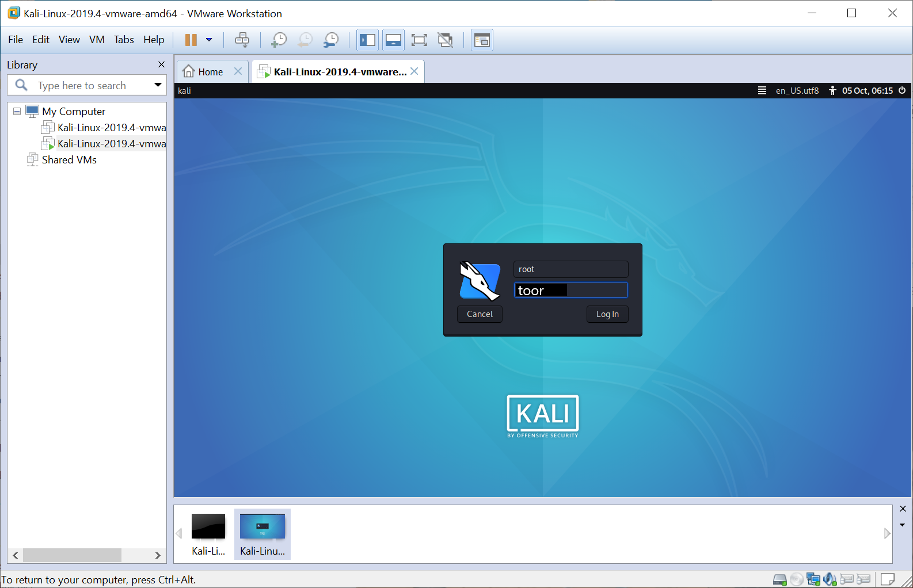Enter full screen mode
The width and height of the screenshot is (913, 588).
tap(419, 40)
